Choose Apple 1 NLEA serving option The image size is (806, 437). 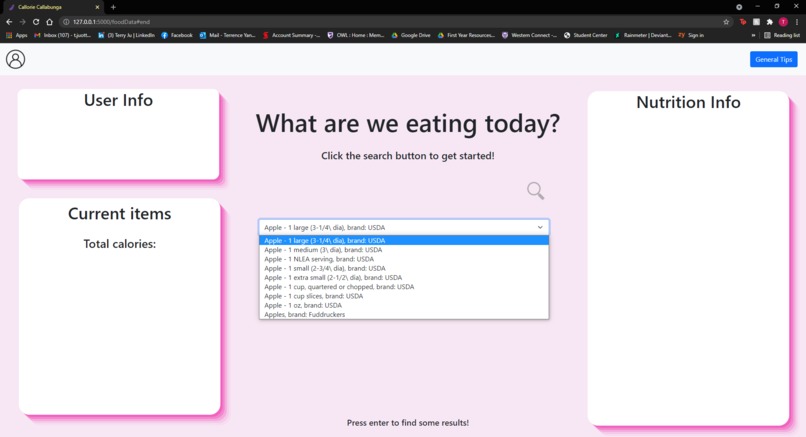(x=404, y=259)
